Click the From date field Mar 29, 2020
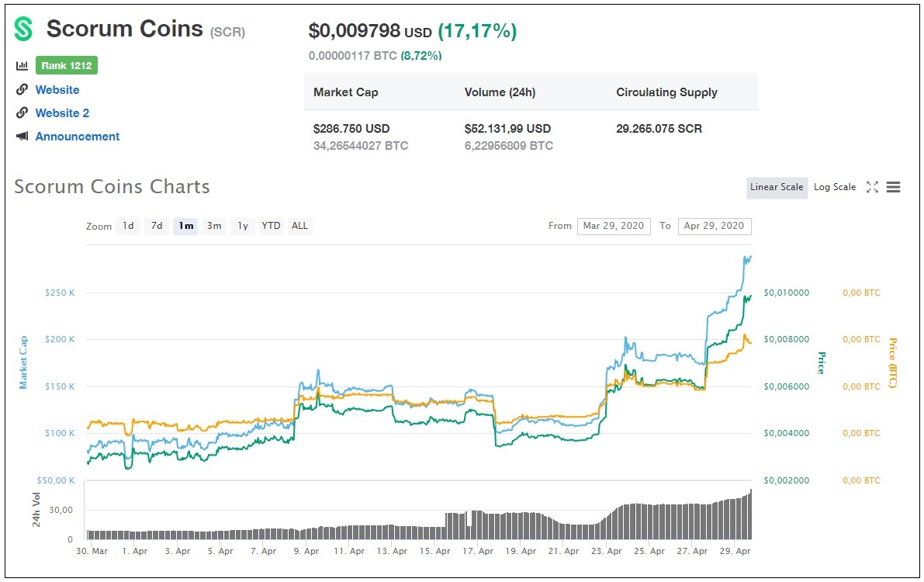This screenshot has width=924, height=582. point(614,226)
